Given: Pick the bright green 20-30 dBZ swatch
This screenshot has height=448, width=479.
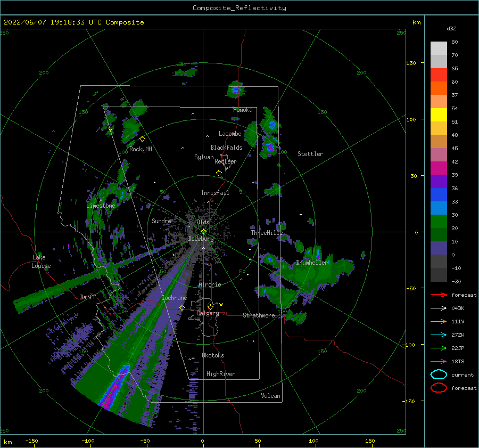Looking at the screenshot, I should coord(439,222).
